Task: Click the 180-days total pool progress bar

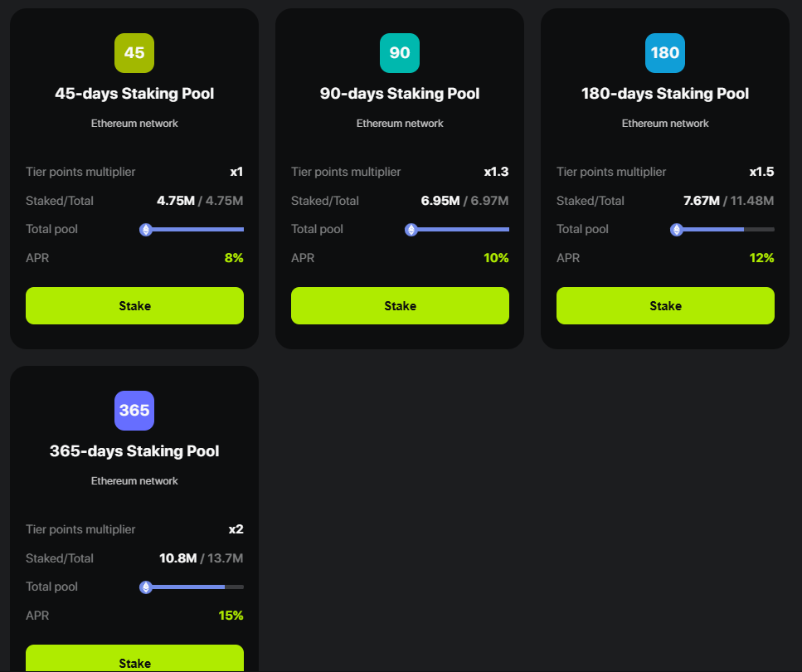Action: click(722, 230)
